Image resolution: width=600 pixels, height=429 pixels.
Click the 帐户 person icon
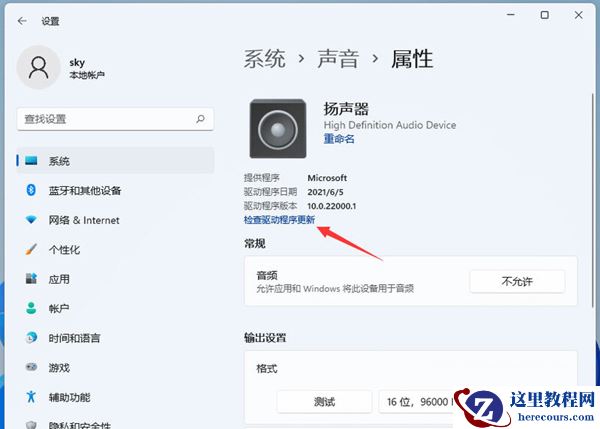coord(31,308)
